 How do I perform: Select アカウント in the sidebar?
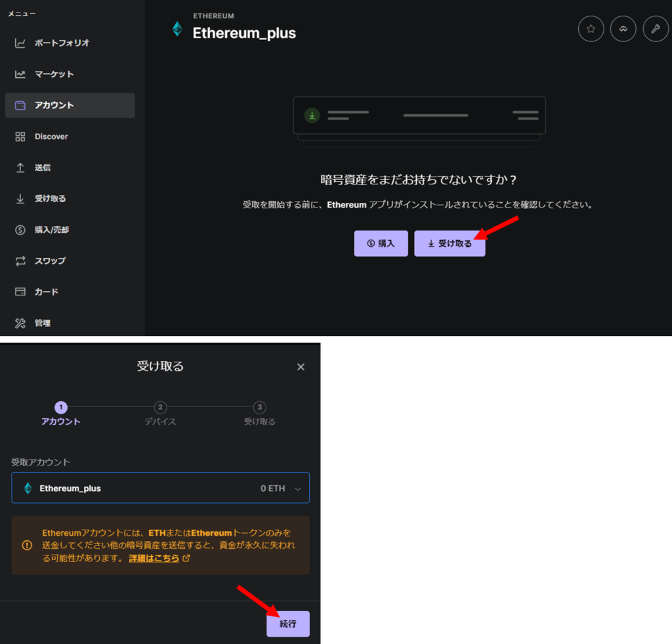[70, 106]
